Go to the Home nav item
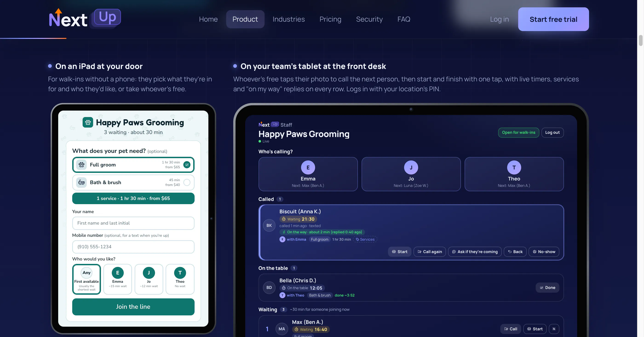Screen dimensions: 644x337 208,19
